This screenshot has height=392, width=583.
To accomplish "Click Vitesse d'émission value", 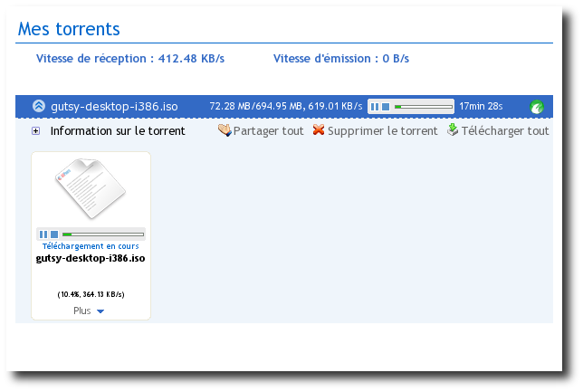I will point(396,59).
